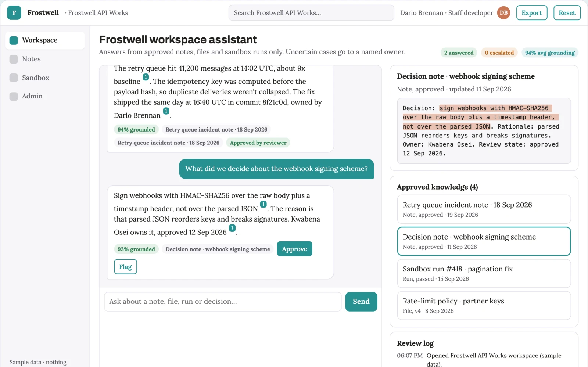Screen dimensions: 588x367
Task: Click the user question chat bubble
Action: click(276, 169)
